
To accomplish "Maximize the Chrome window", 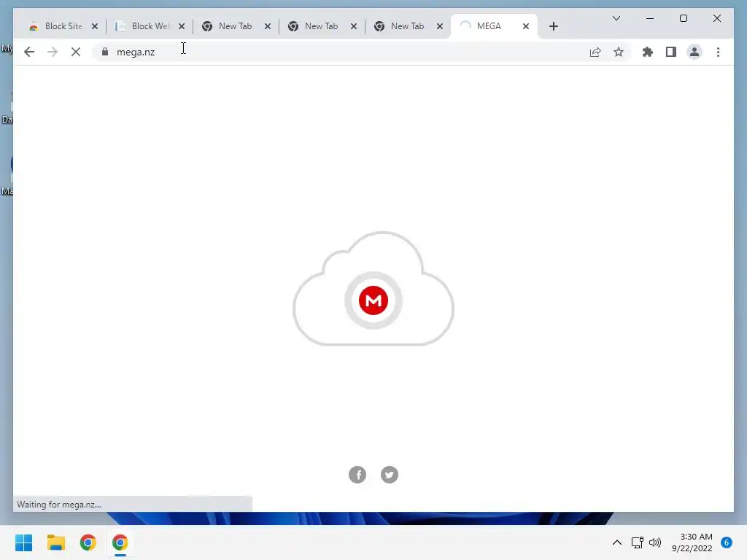I will click(683, 18).
